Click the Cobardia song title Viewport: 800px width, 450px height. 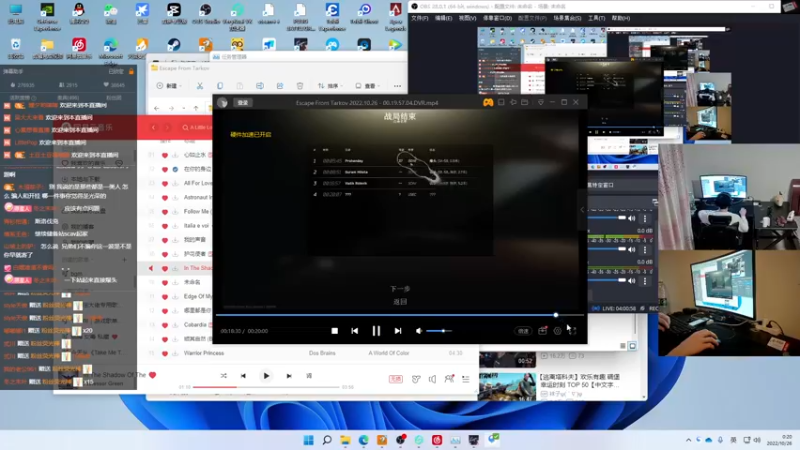(x=195, y=324)
